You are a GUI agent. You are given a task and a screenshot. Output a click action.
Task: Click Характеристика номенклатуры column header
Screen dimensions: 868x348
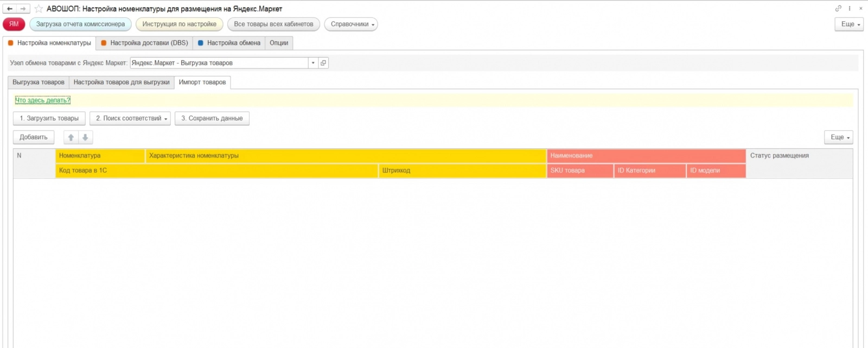pyautogui.click(x=346, y=156)
